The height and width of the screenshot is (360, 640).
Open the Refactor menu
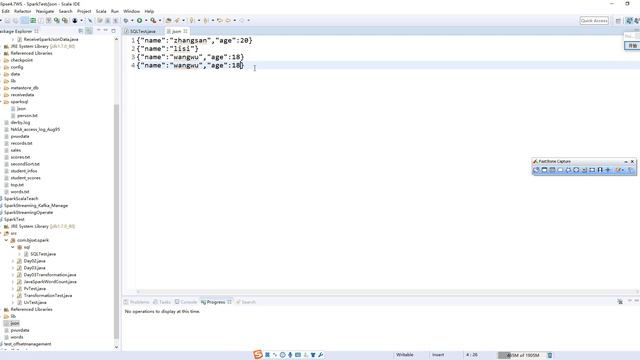(x=22, y=11)
